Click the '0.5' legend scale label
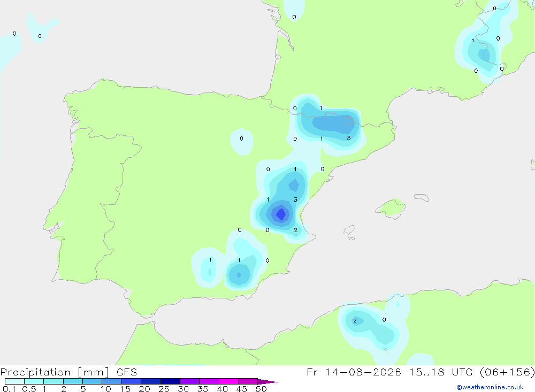Viewport: 535px width, 392px height. point(29,389)
